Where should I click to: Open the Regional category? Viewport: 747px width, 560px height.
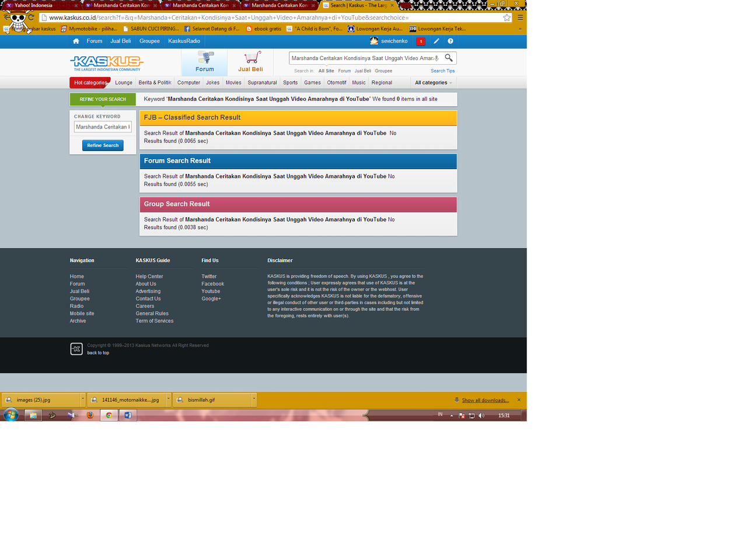(x=382, y=83)
